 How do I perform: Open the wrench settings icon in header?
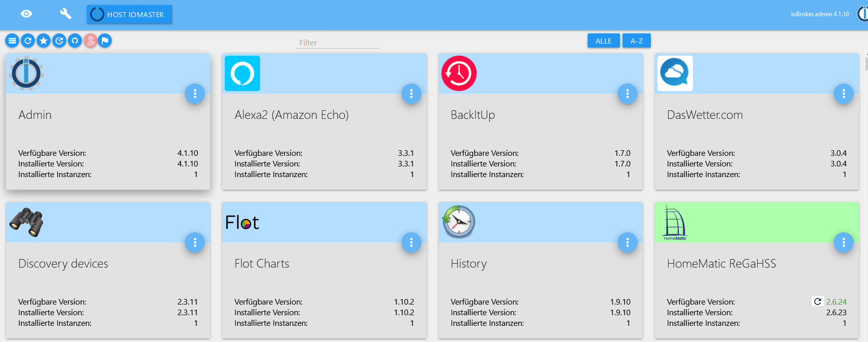65,14
